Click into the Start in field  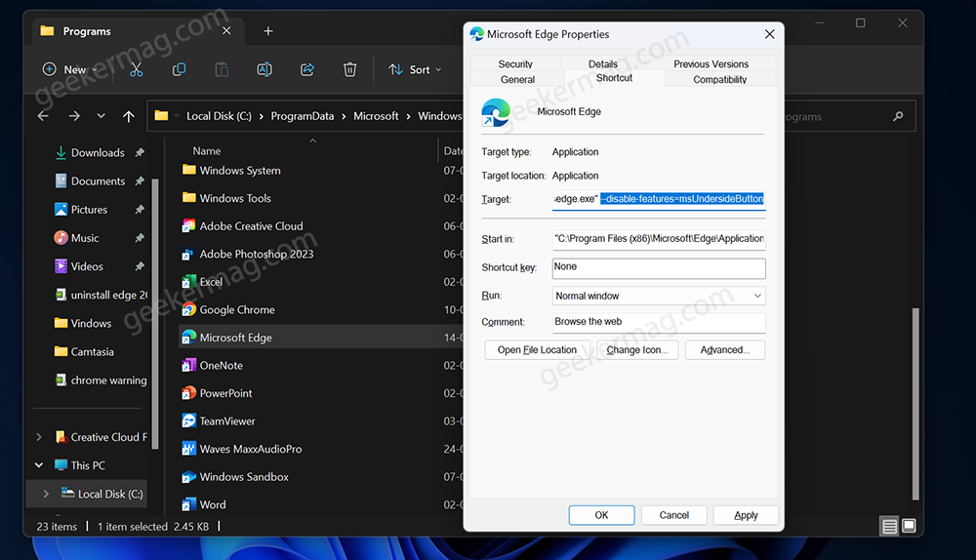[x=659, y=239]
